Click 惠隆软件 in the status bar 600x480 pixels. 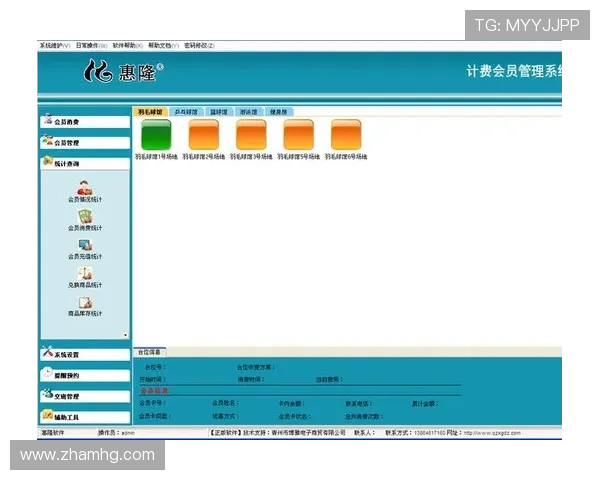click(53, 433)
